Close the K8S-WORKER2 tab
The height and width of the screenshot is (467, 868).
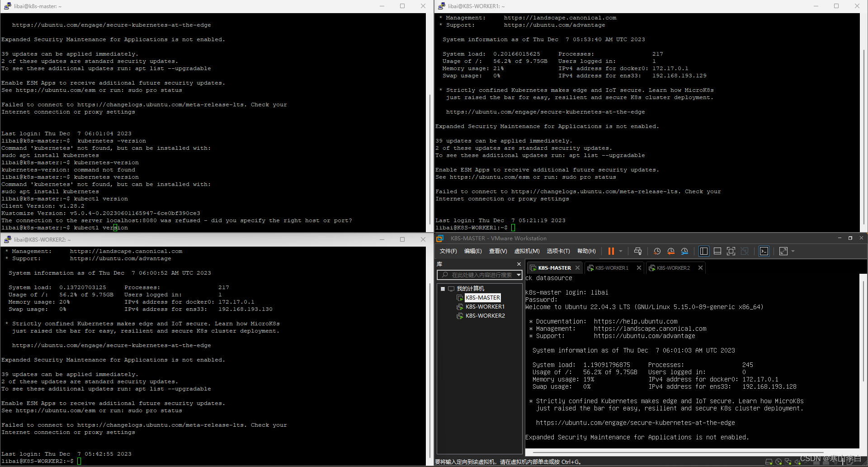[x=700, y=268]
